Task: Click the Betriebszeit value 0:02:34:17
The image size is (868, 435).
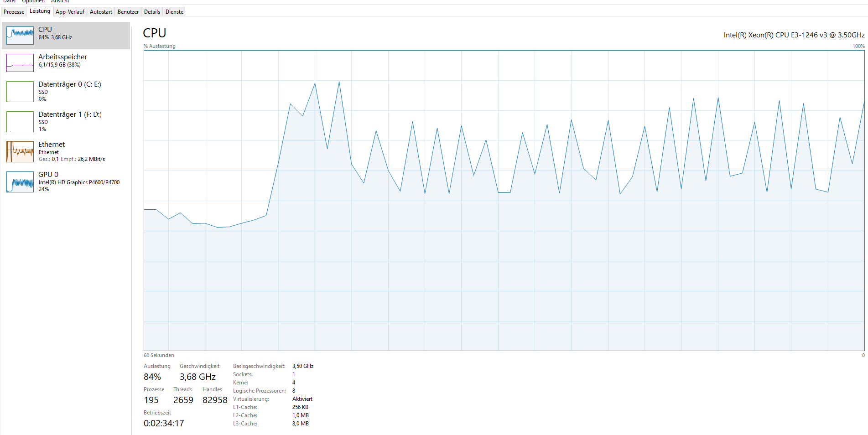Action: (164, 423)
